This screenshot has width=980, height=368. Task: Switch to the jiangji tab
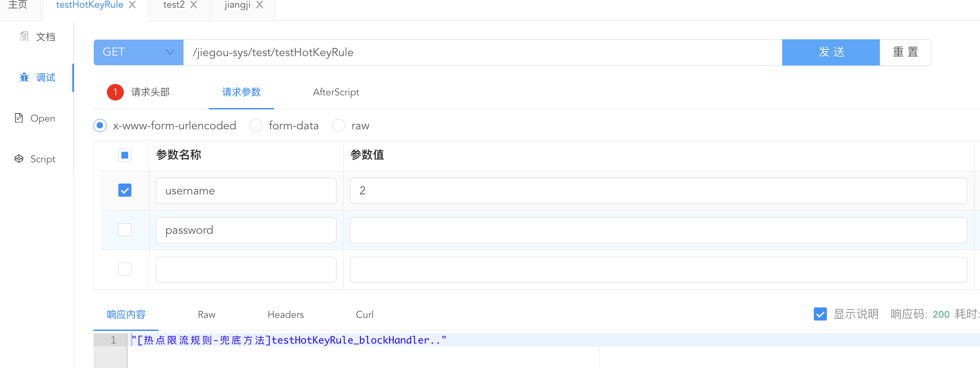[x=238, y=5]
